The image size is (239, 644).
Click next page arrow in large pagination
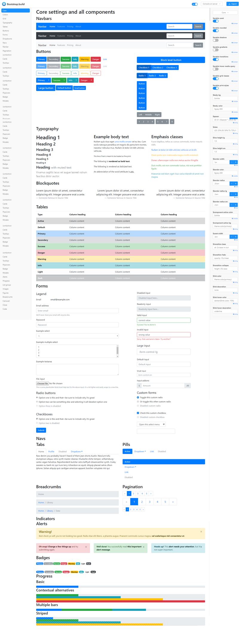(173, 502)
